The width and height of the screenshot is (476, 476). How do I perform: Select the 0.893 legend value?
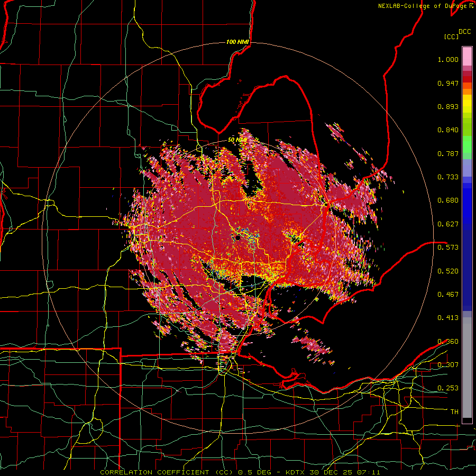(448, 106)
